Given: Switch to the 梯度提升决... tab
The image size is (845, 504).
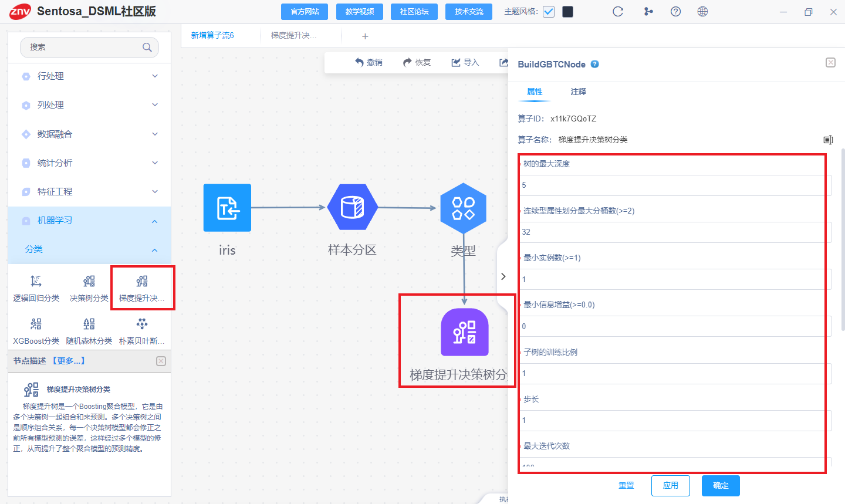Looking at the screenshot, I should 293,36.
